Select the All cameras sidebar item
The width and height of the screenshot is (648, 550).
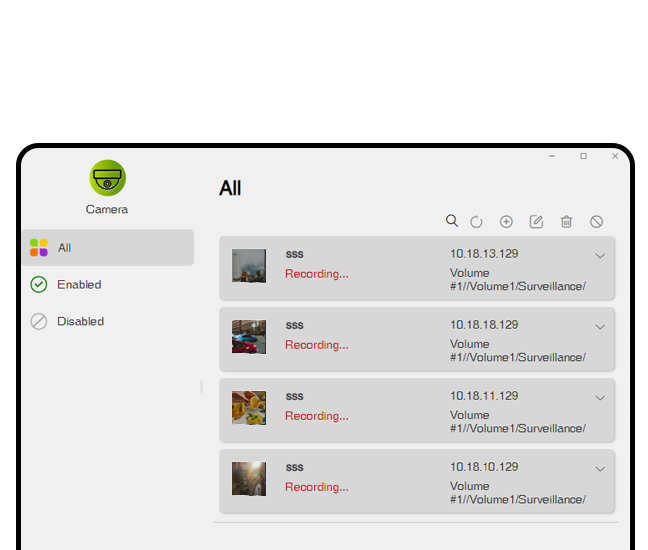[108, 248]
